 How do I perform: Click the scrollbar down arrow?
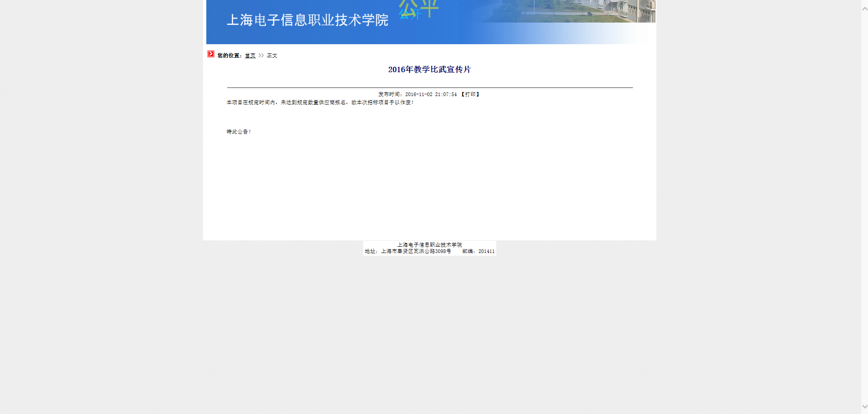pos(864,407)
